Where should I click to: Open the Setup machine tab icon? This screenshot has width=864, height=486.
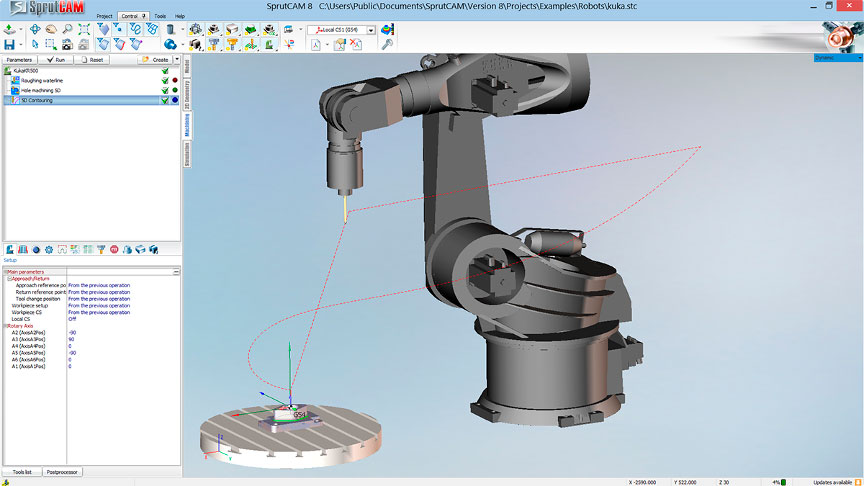pyautogui.click(x=10, y=250)
